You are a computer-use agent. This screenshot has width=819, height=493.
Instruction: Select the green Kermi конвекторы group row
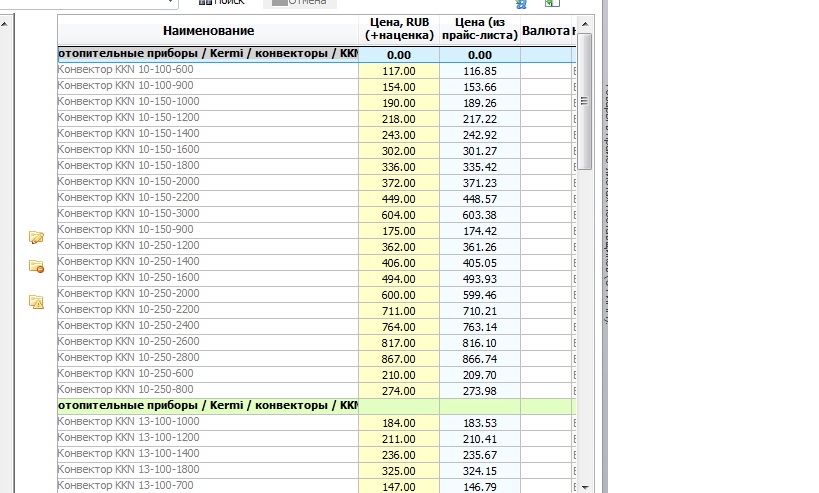pyautogui.click(x=317, y=406)
